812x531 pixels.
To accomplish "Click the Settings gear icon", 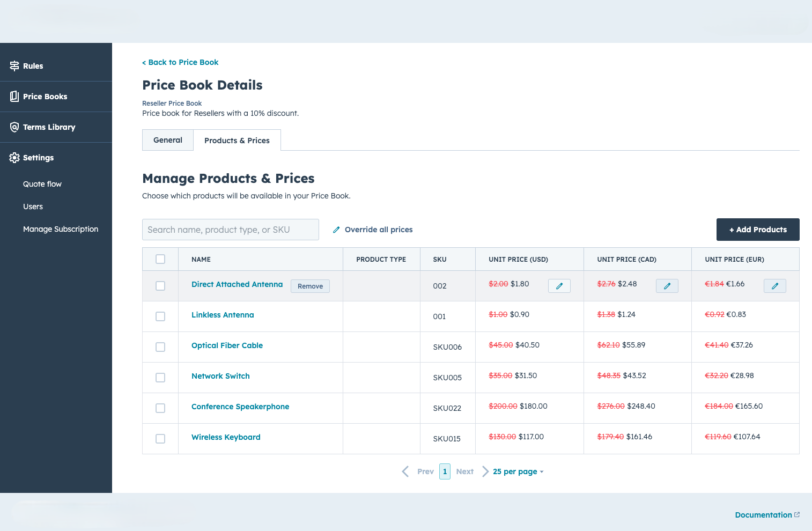I will (14, 157).
